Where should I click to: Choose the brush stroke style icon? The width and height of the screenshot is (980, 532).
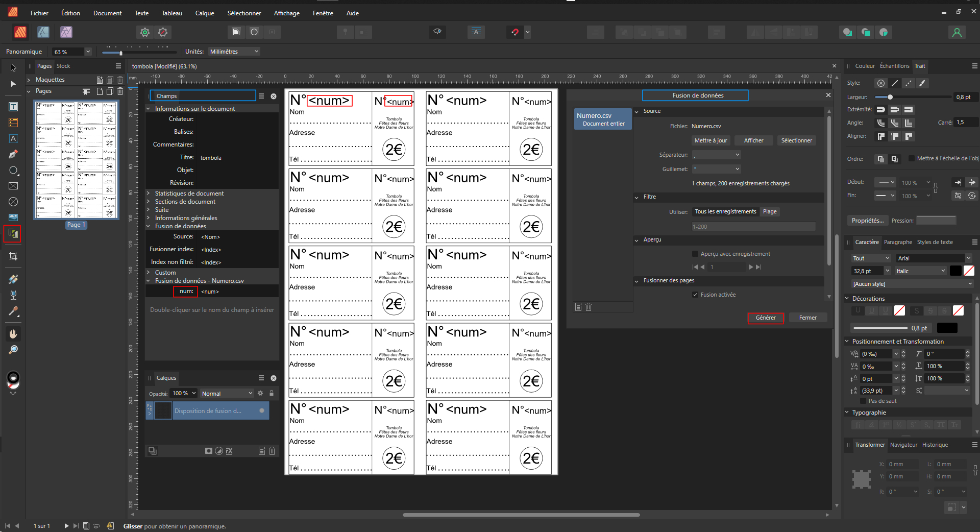(922, 83)
